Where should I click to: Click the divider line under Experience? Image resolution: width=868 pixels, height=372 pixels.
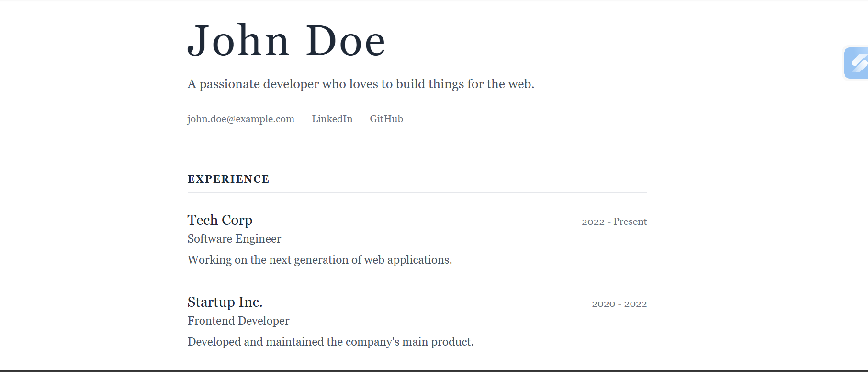(417, 192)
